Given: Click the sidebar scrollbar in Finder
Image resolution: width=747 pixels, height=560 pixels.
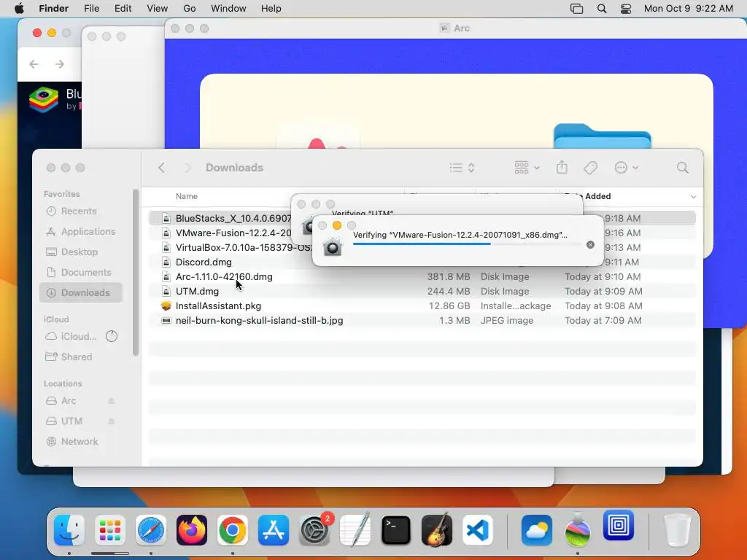Looking at the screenshot, I should (136, 273).
